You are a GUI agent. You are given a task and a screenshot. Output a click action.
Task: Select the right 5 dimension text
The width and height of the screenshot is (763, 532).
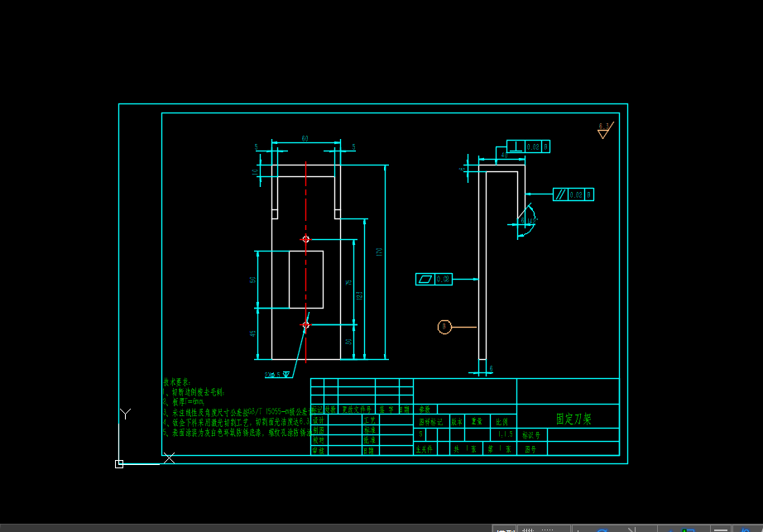pyautogui.click(x=353, y=147)
